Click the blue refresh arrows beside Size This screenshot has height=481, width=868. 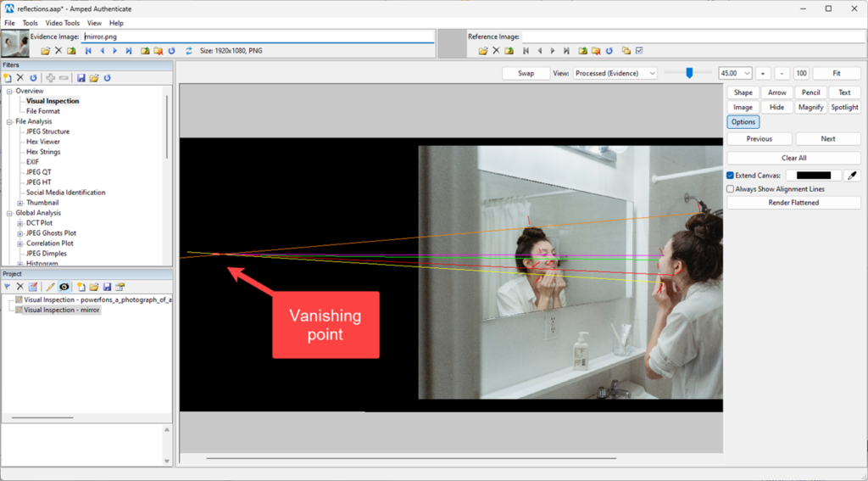189,50
